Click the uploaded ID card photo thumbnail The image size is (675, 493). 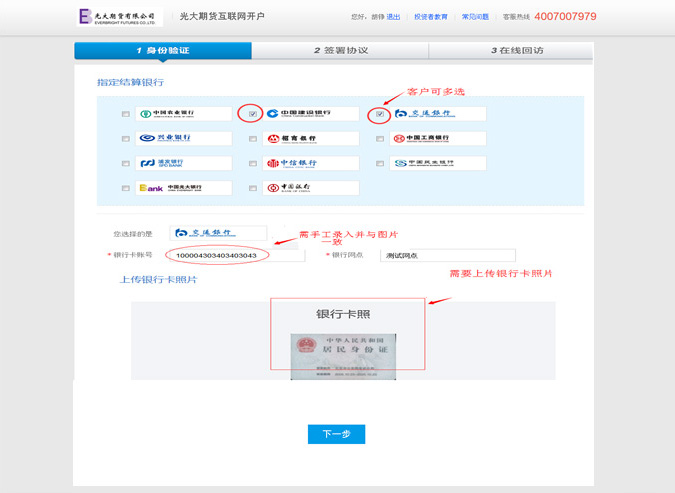click(343, 357)
